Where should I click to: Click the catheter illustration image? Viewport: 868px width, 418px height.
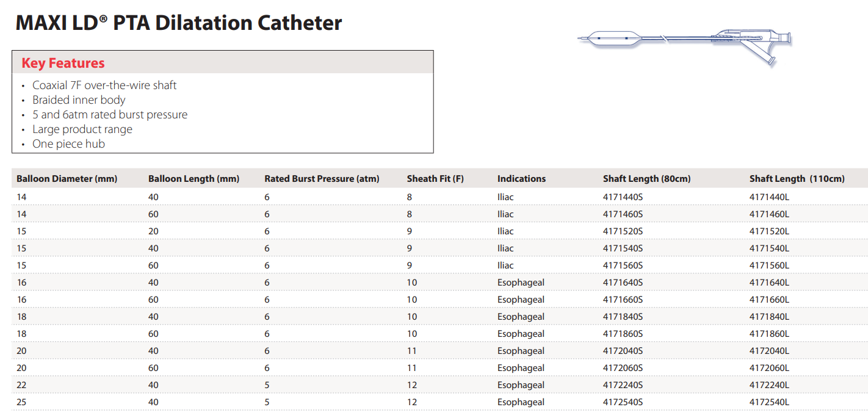pos(685,41)
